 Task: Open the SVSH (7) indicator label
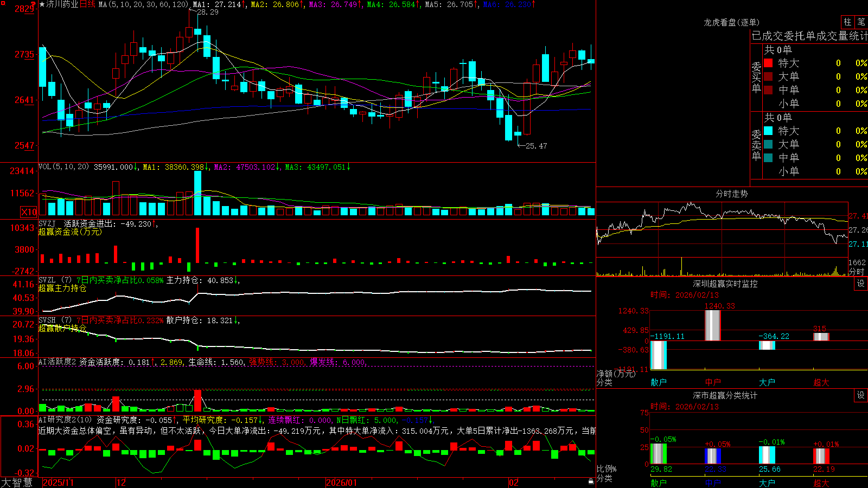pyautogui.click(x=55, y=320)
